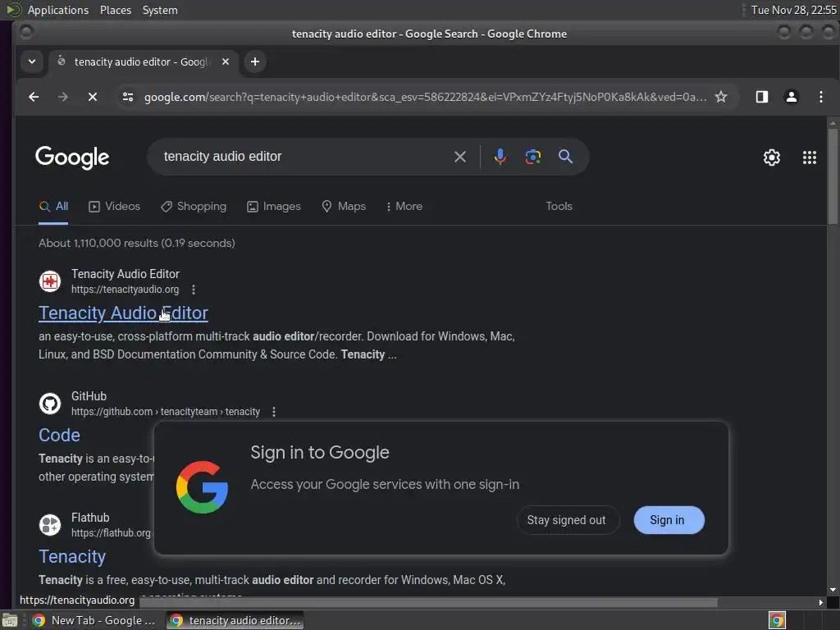Open a new browser tab with plus
Screen dimensions: 840x630
pos(255,62)
